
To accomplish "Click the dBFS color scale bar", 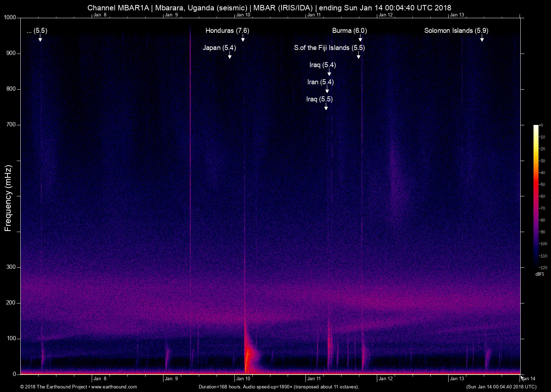I will [536, 196].
